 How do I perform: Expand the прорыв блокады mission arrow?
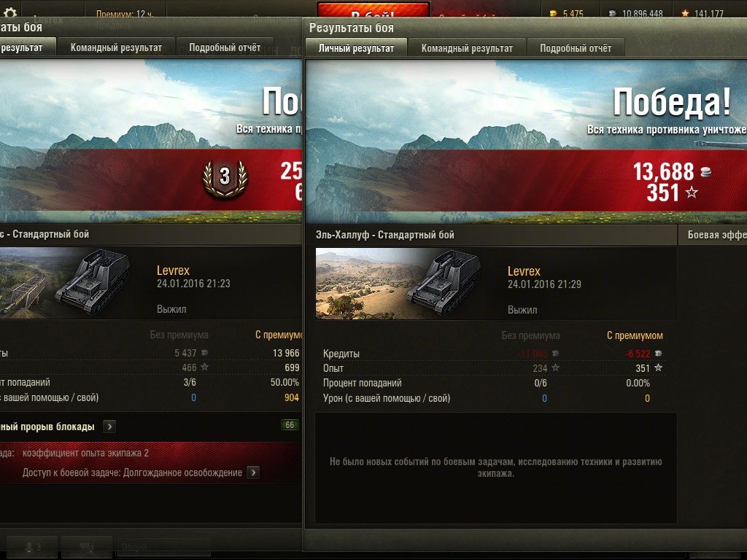[109, 427]
